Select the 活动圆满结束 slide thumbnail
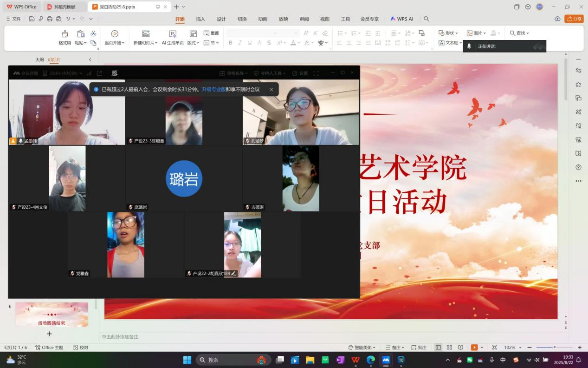 (52, 315)
